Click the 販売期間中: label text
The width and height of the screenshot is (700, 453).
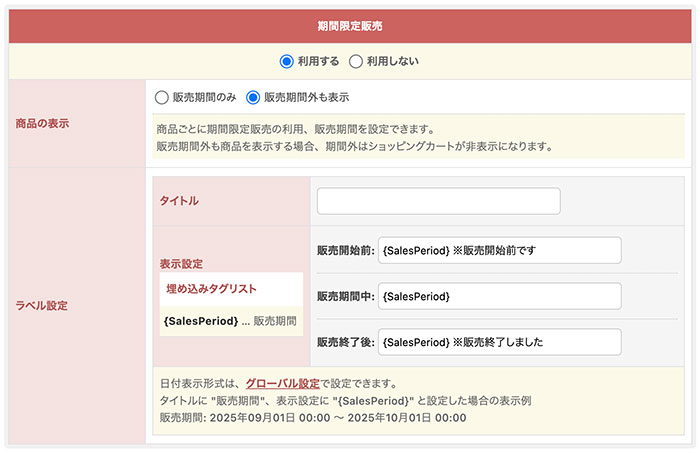point(345,296)
